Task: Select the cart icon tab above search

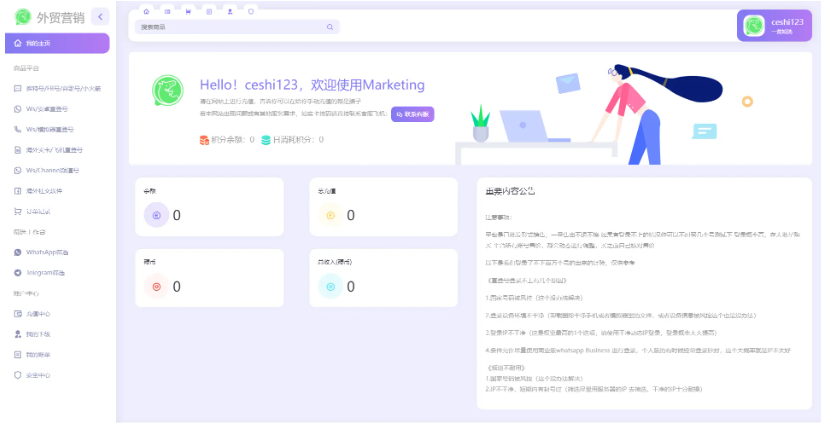Action: (x=188, y=11)
